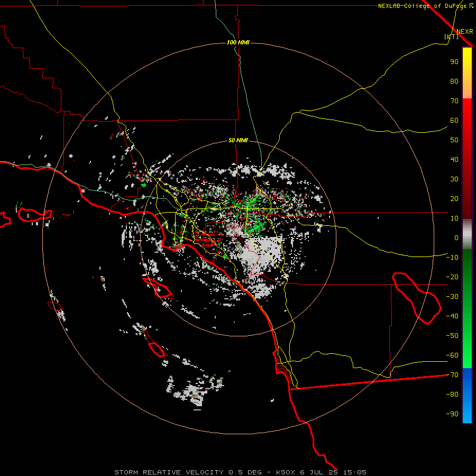Click the 80 value on velocity scale
The image size is (476, 476).
click(454, 81)
